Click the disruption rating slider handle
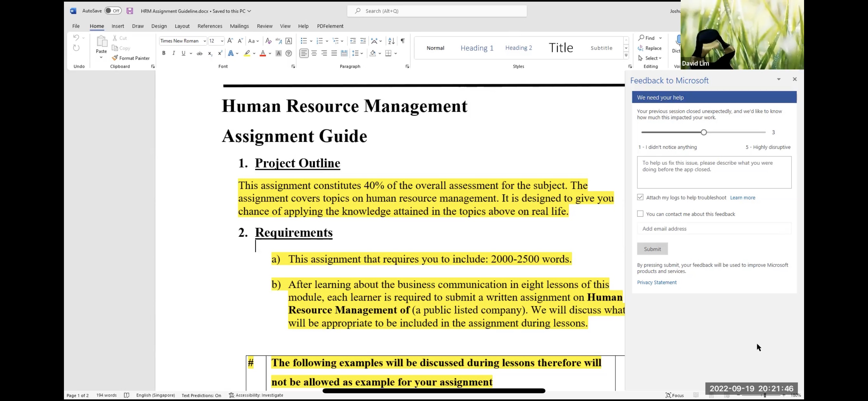868x401 pixels. coord(704,132)
